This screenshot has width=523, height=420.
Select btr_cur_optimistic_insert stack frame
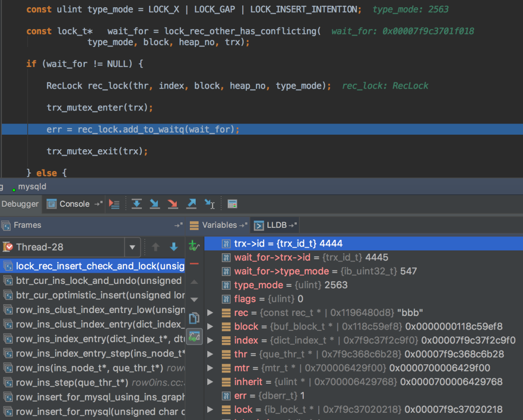click(92, 295)
